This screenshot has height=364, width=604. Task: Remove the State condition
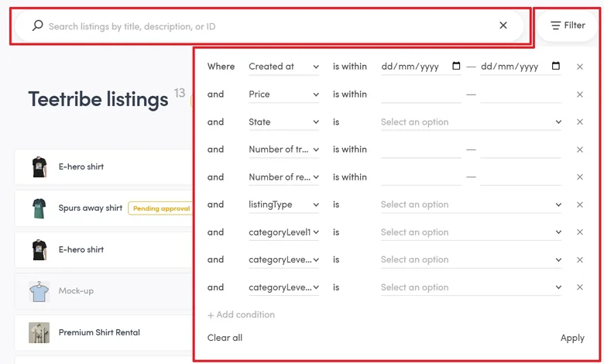point(580,122)
